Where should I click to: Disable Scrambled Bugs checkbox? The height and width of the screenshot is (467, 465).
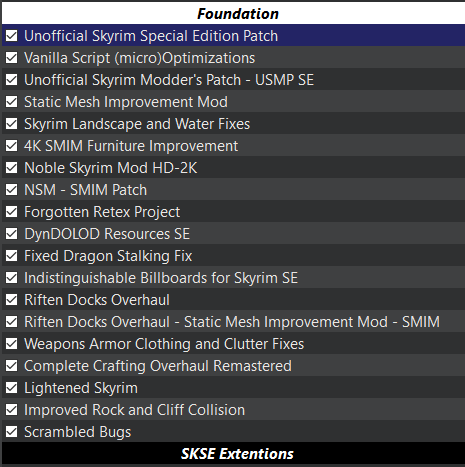click(x=12, y=431)
